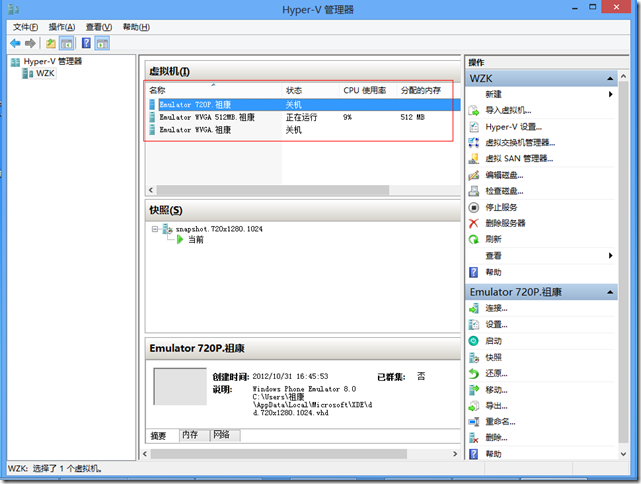Click the Up one level folder icon

point(51,43)
